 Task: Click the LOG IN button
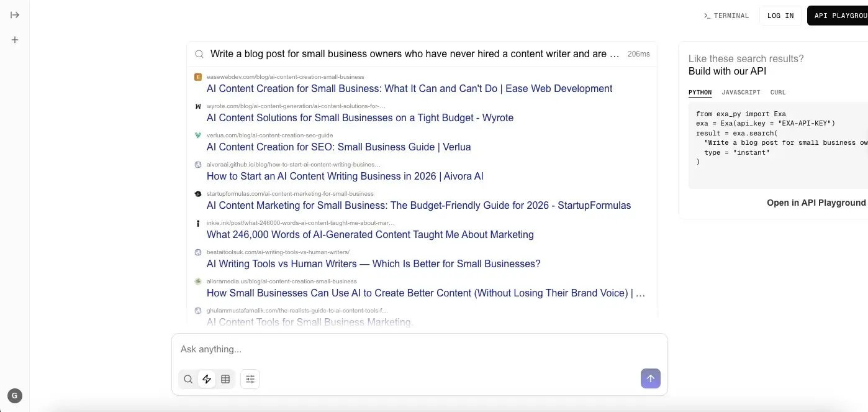780,16
